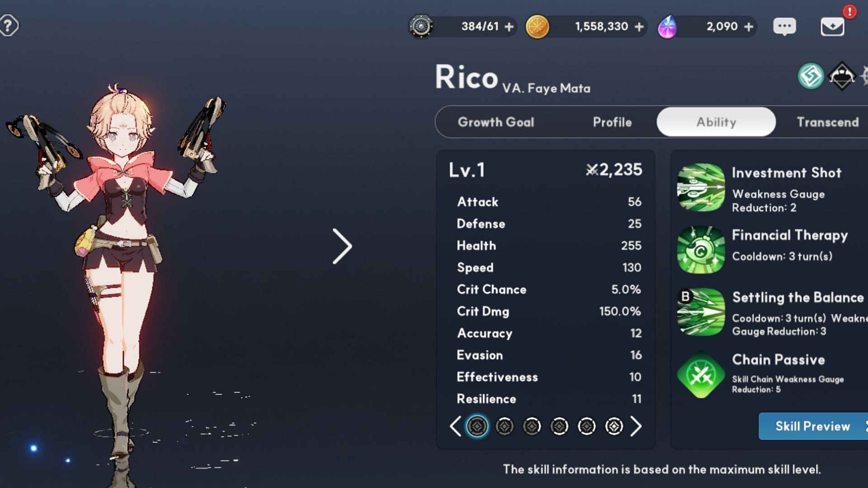The height and width of the screenshot is (488, 868).
Task: Click the Transcend tab
Action: click(829, 122)
